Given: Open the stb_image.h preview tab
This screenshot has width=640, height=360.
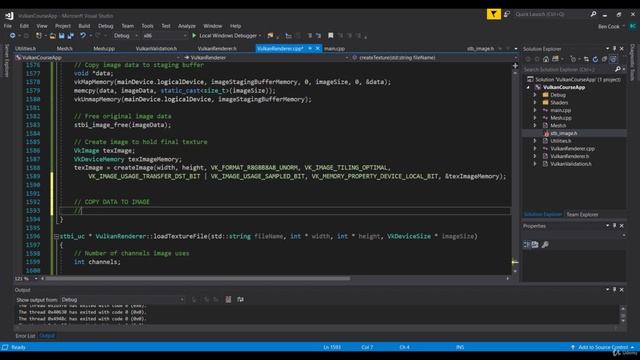Looking at the screenshot, I should coord(480,49).
